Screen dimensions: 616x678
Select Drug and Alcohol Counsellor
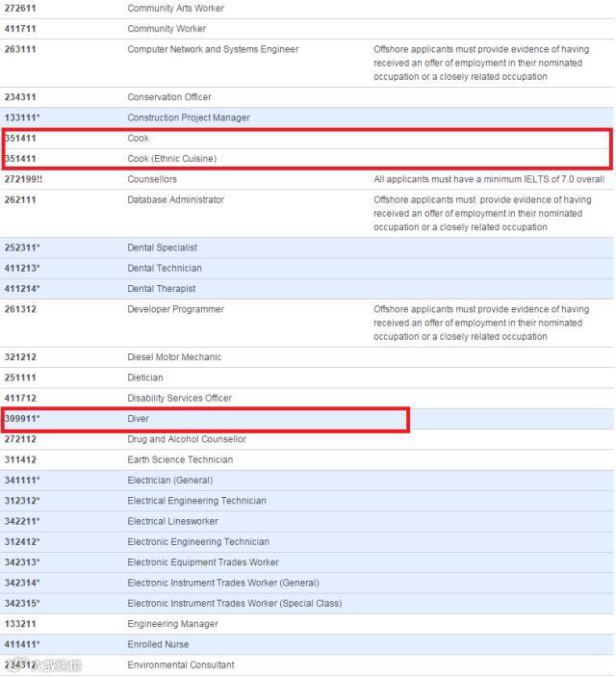187,439
